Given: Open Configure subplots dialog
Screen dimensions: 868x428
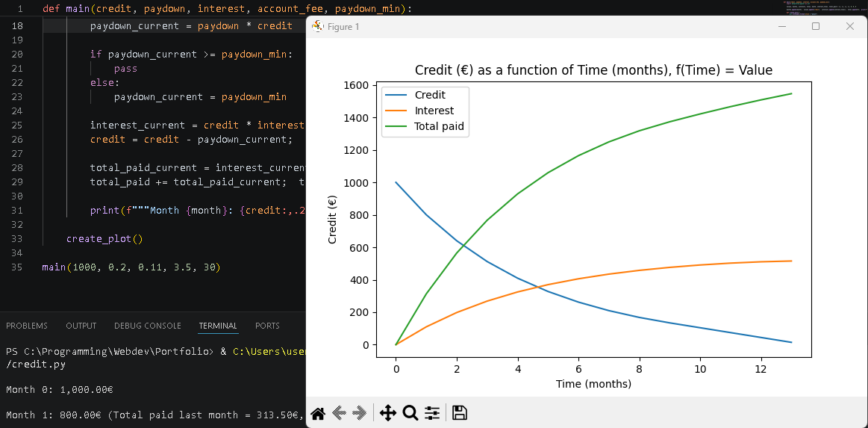Looking at the screenshot, I should [x=432, y=412].
